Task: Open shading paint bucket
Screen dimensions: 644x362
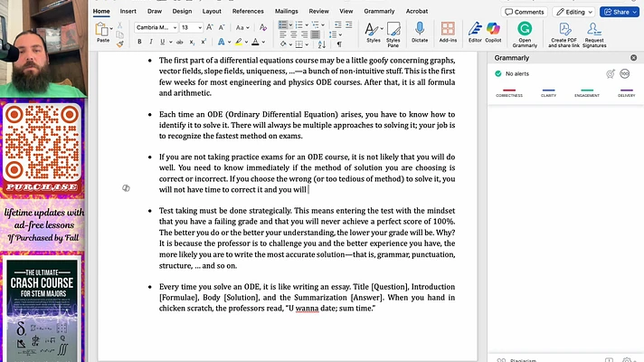Action: click(283, 44)
